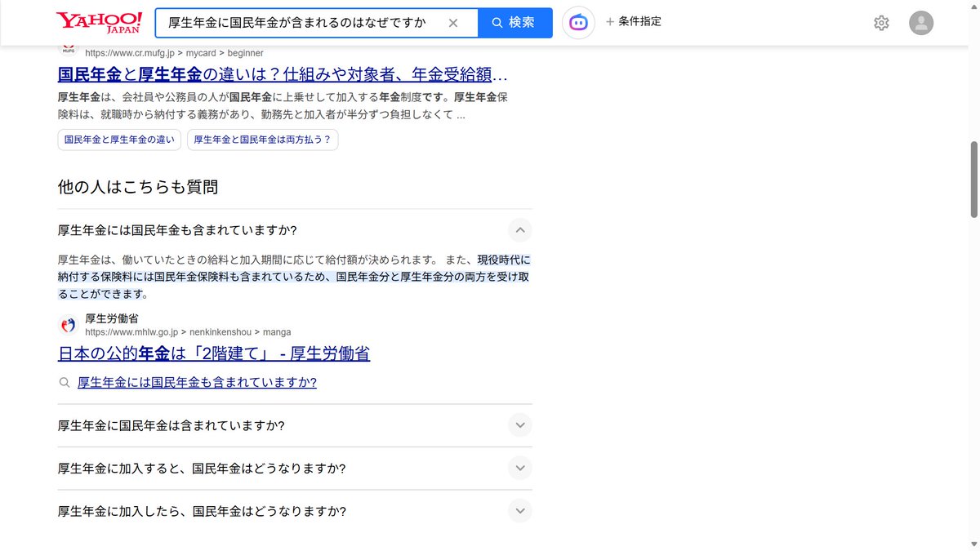The width and height of the screenshot is (980, 551).
Task: Open the user account avatar
Action: [921, 23]
